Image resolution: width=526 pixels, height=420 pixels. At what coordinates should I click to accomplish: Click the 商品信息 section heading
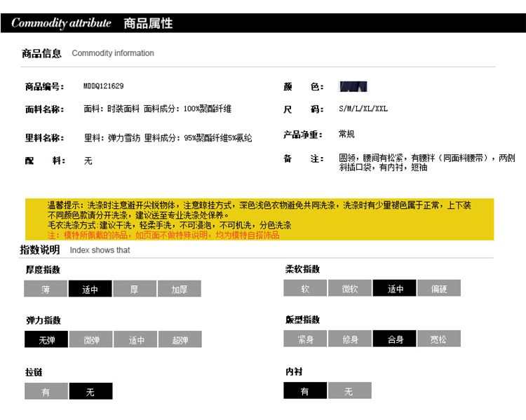click(x=41, y=53)
